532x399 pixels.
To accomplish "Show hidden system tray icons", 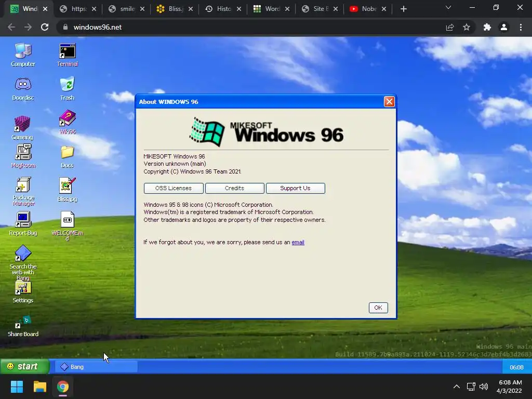I will 457,387.
